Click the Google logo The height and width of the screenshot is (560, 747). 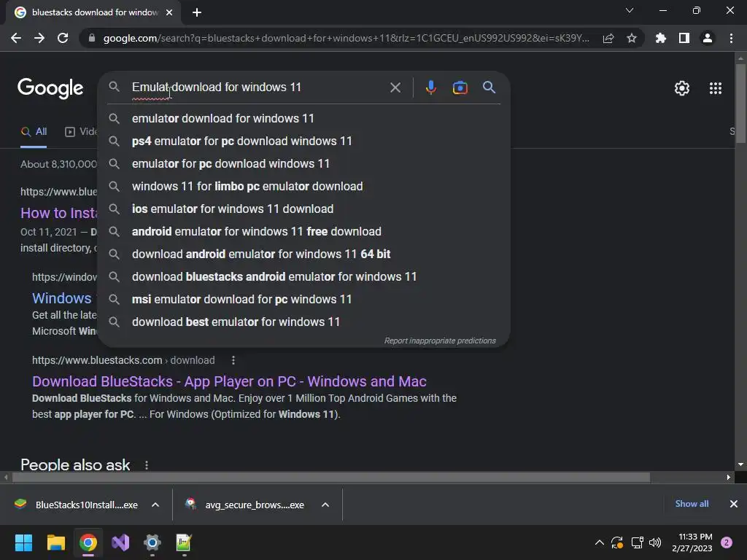[x=50, y=88]
